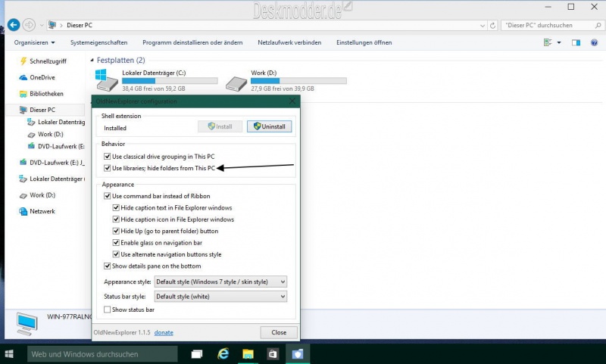606x364 pixels.
Task: Enable the Show status bar checkbox
Action: (x=108, y=310)
